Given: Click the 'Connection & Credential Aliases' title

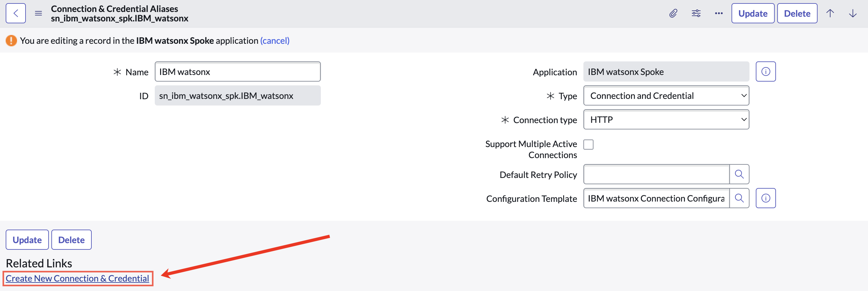Looking at the screenshot, I should [x=114, y=9].
